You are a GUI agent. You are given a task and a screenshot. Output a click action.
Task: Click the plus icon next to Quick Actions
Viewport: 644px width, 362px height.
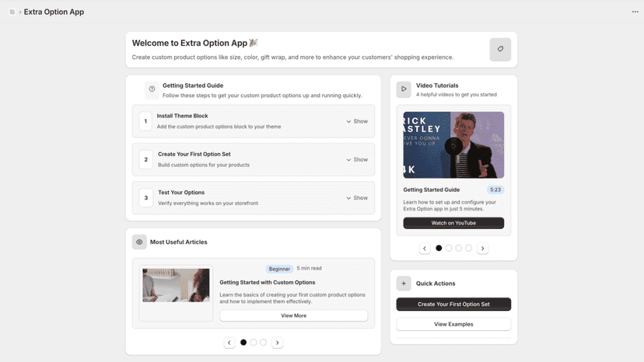pyautogui.click(x=404, y=284)
